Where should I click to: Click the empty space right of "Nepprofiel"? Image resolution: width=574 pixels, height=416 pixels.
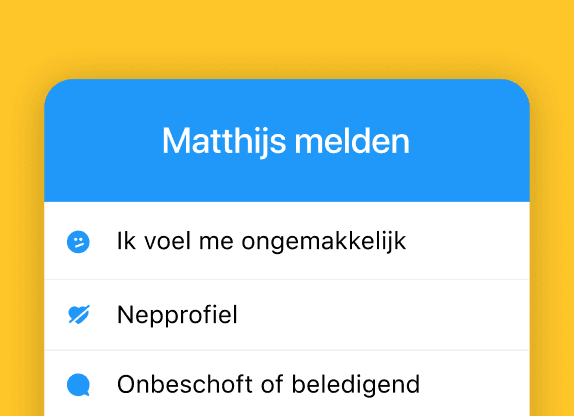(x=383, y=315)
